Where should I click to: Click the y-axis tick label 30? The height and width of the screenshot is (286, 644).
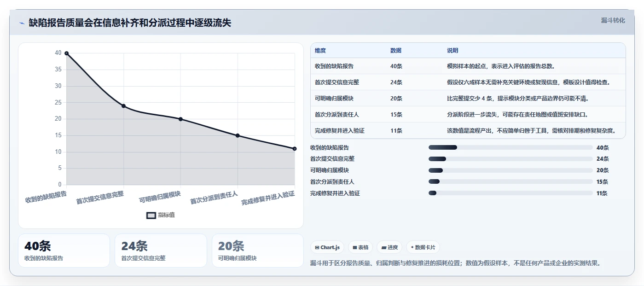[58, 86]
